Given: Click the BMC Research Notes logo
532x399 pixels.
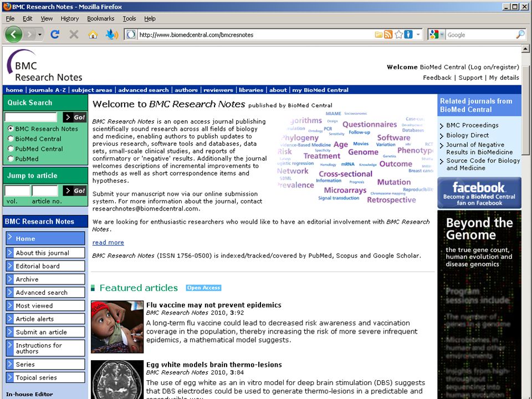Looking at the screenshot, I should pos(44,65).
